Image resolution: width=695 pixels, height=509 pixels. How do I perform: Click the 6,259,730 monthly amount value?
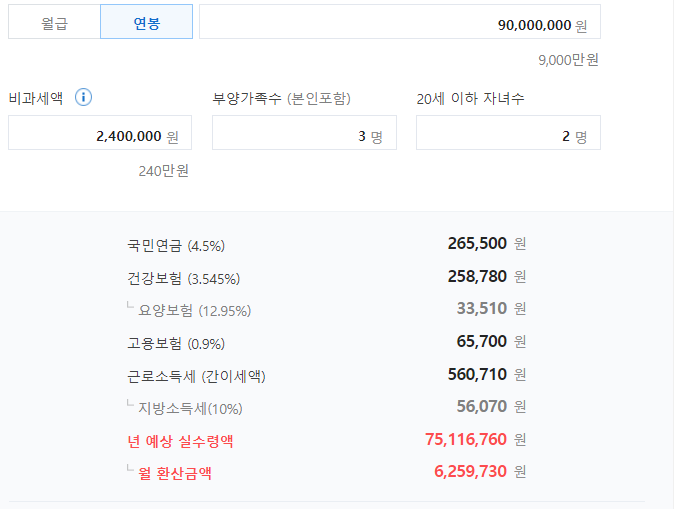click(x=471, y=471)
